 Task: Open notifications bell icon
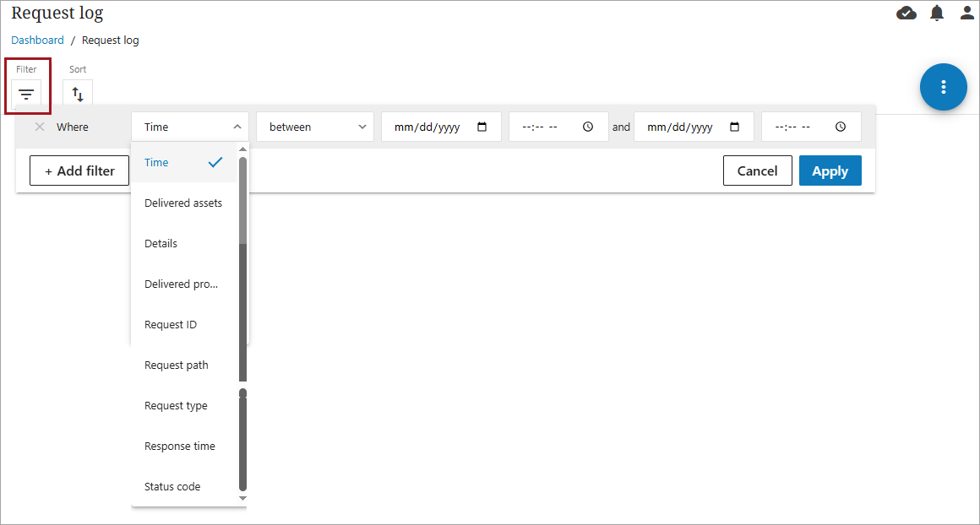point(937,13)
